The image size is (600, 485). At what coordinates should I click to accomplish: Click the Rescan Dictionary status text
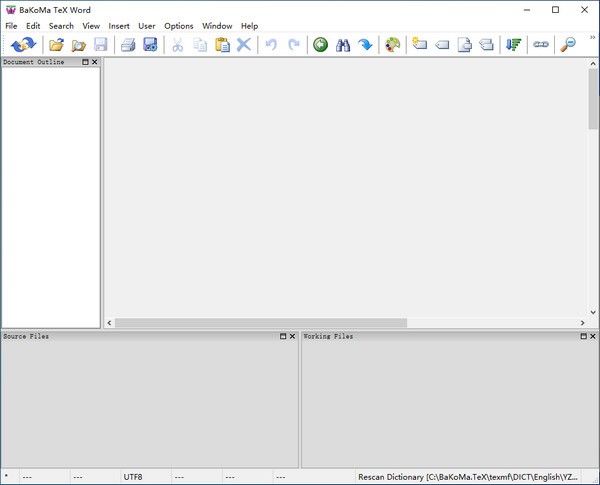coord(468,477)
